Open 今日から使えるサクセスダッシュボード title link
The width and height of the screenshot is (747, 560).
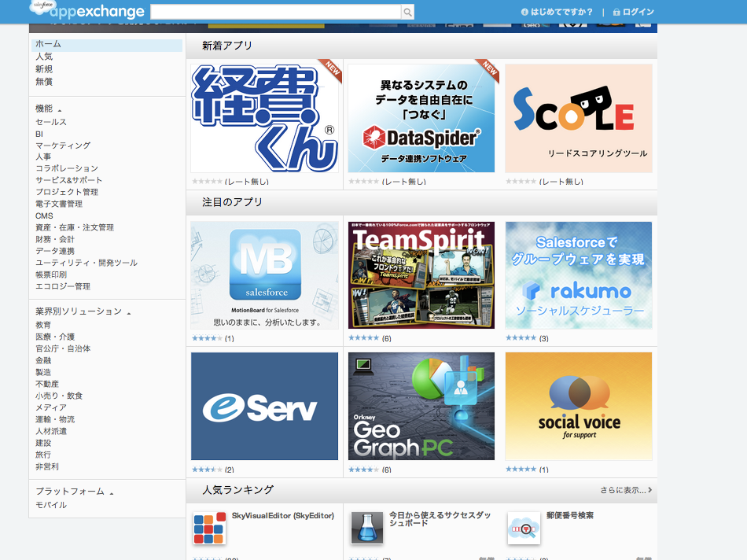click(x=440, y=519)
